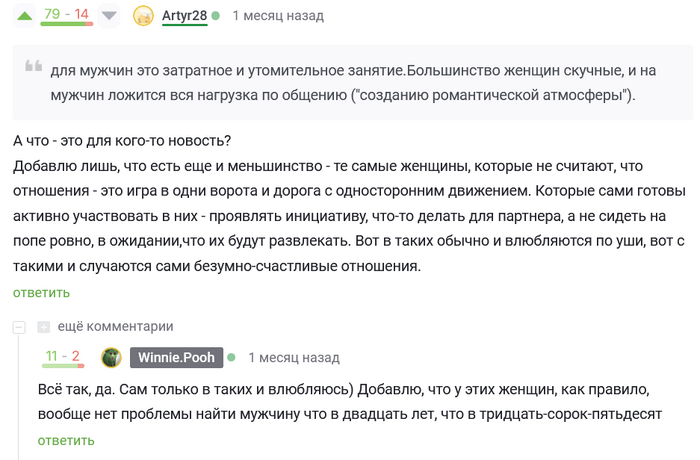Viewport: 700px width, 460px height.
Task: Open Artyr28's avatar picture
Action: tap(143, 16)
